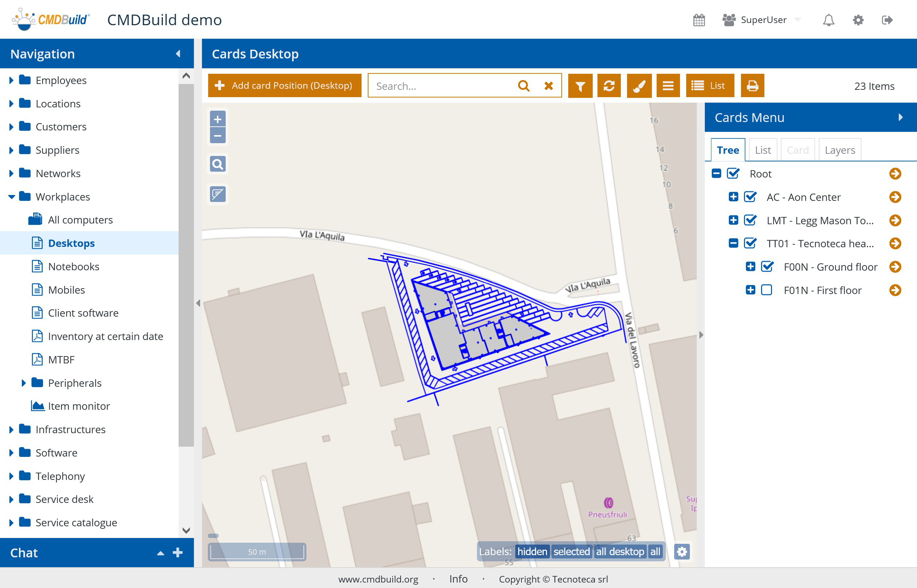The width and height of the screenshot is (917, 588).
Task: Open the calendar icon in header
Action: 699,20
